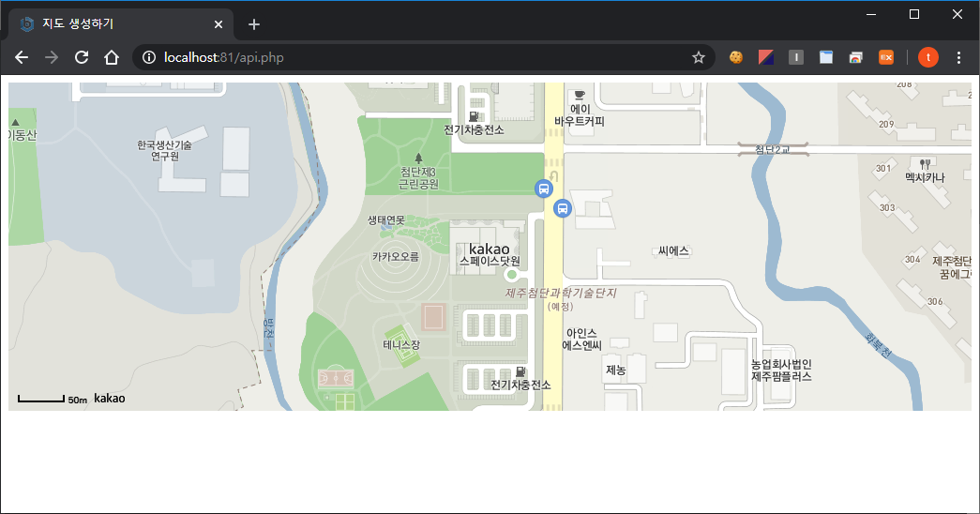
Task: Open a new tab with plus button
Action: [x=254, y=24]
